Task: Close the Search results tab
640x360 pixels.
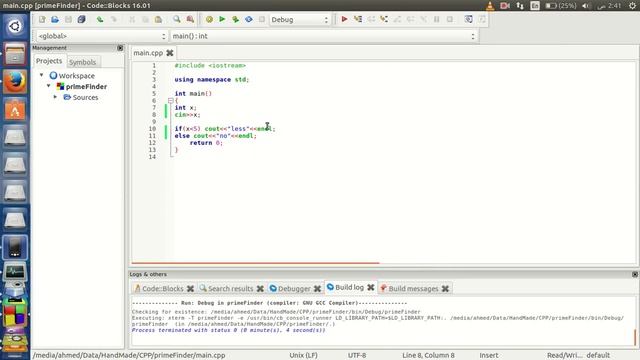Action: click(260, 289)
